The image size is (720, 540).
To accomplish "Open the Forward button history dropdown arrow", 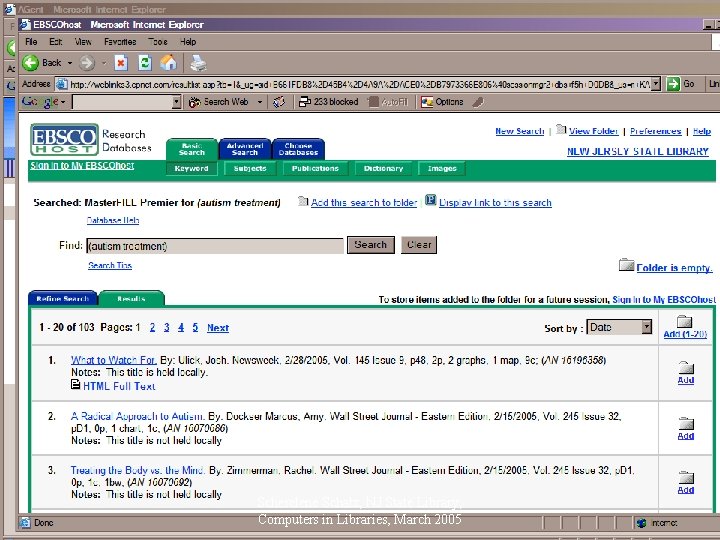I will (x=104, y=63).
